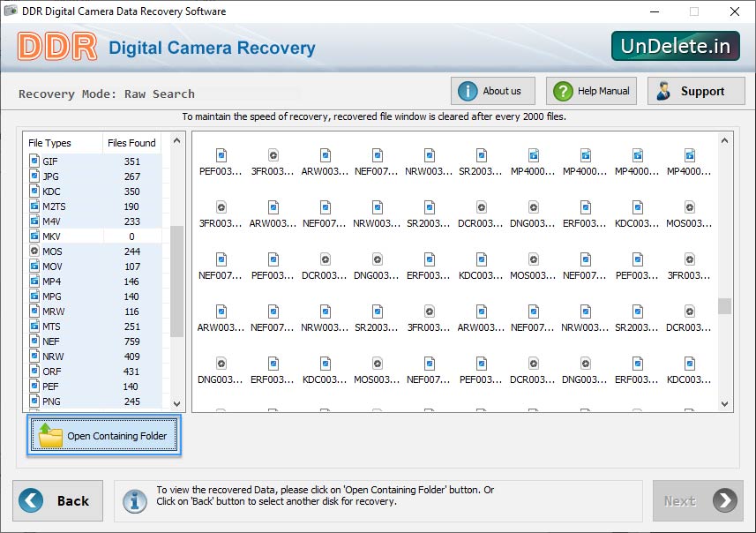Click the blue info icon in the hint bar
756x533 pixels.
click(x=135, y=501)
